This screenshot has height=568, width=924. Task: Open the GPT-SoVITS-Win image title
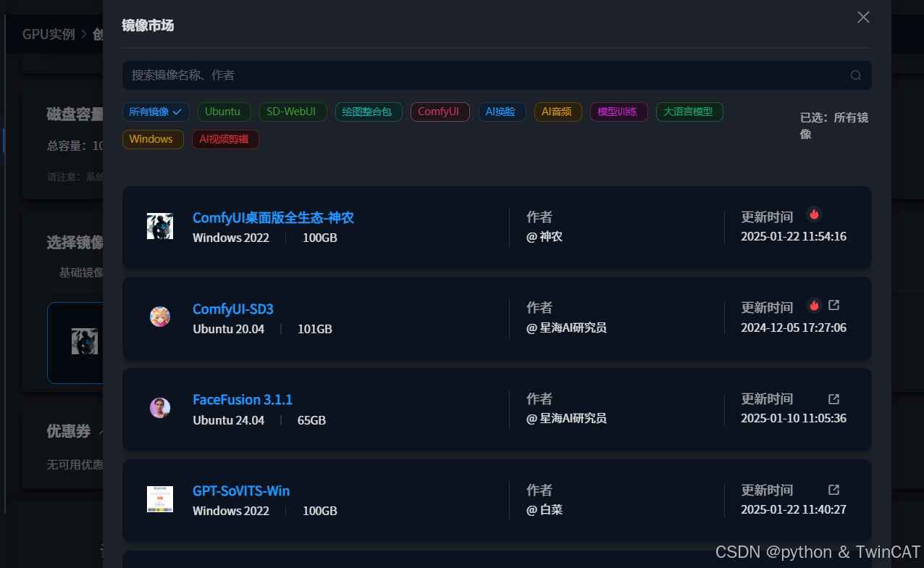(241, 491)
